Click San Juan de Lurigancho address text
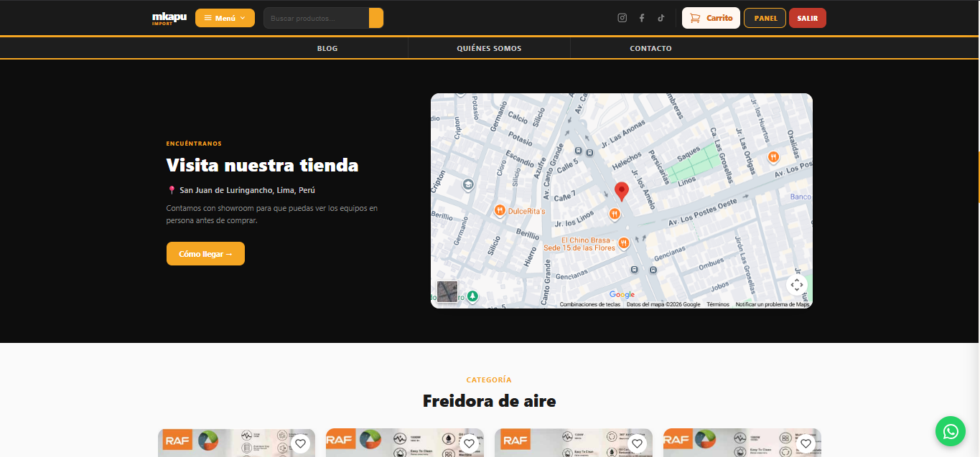 click(247, 190)
